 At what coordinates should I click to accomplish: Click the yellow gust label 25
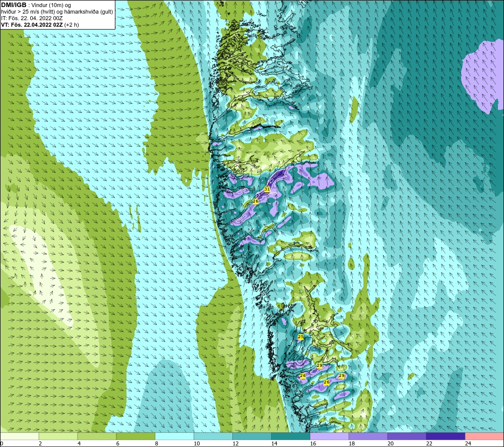click(300, 337)
